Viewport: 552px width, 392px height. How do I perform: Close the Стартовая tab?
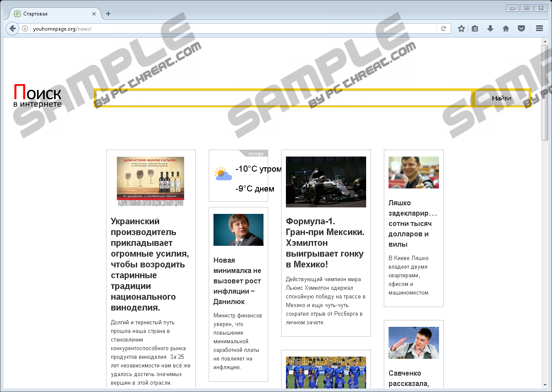pyautogui.click(x=94, y=14)
